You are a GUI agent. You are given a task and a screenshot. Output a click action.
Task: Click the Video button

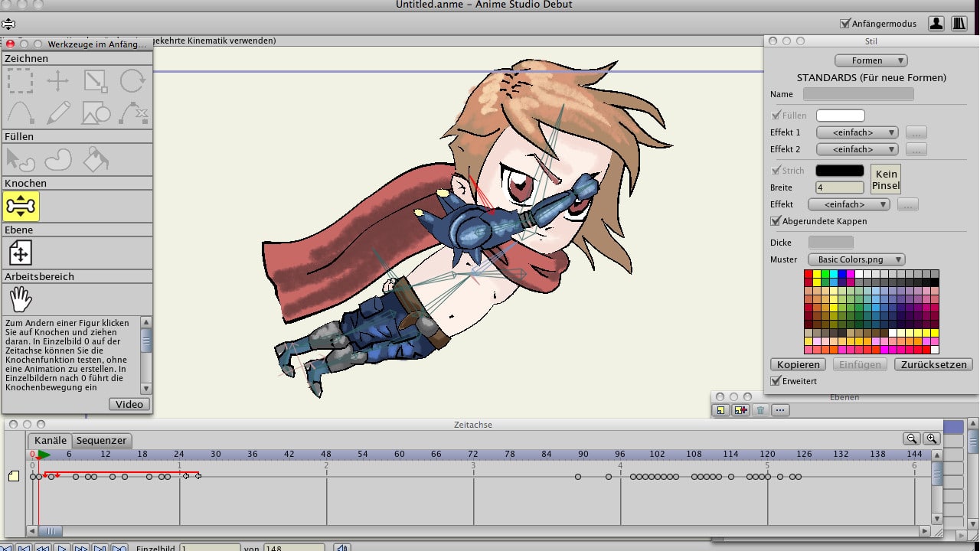pos(129,404)
